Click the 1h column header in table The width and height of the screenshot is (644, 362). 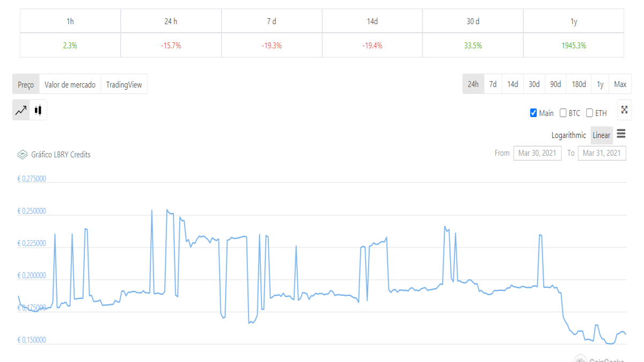coord(70,21)
